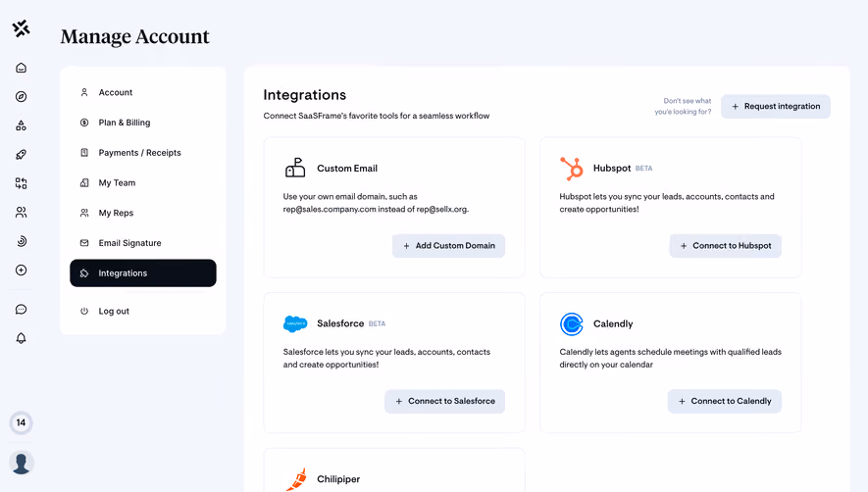
Task: Click the 14 counter badge
Action: coord(21,422)
